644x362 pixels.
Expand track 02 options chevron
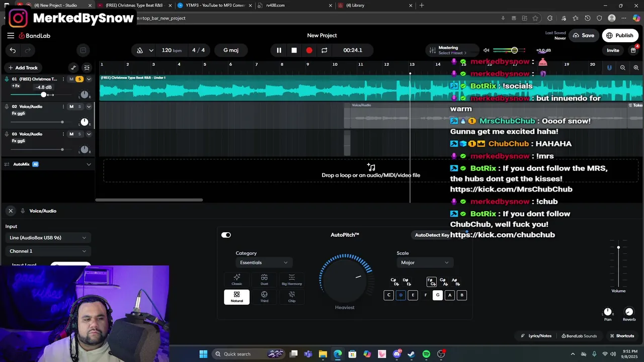point(89,107)
